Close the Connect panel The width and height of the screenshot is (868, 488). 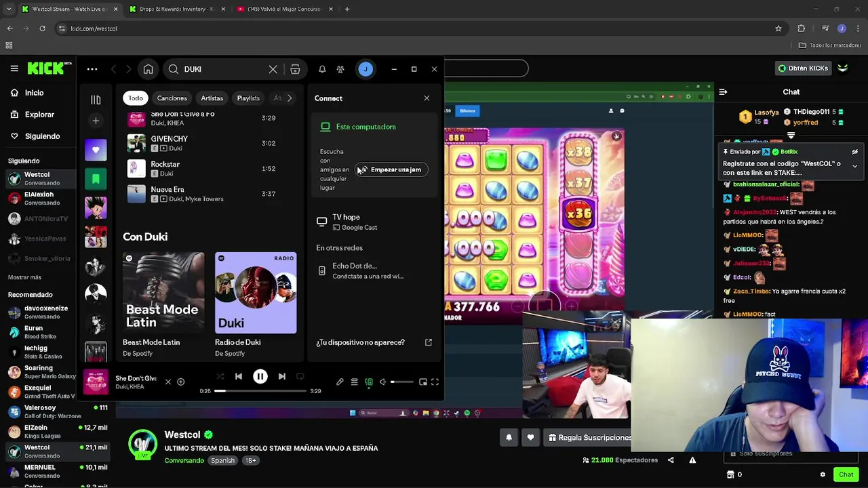tap(427, 98)
